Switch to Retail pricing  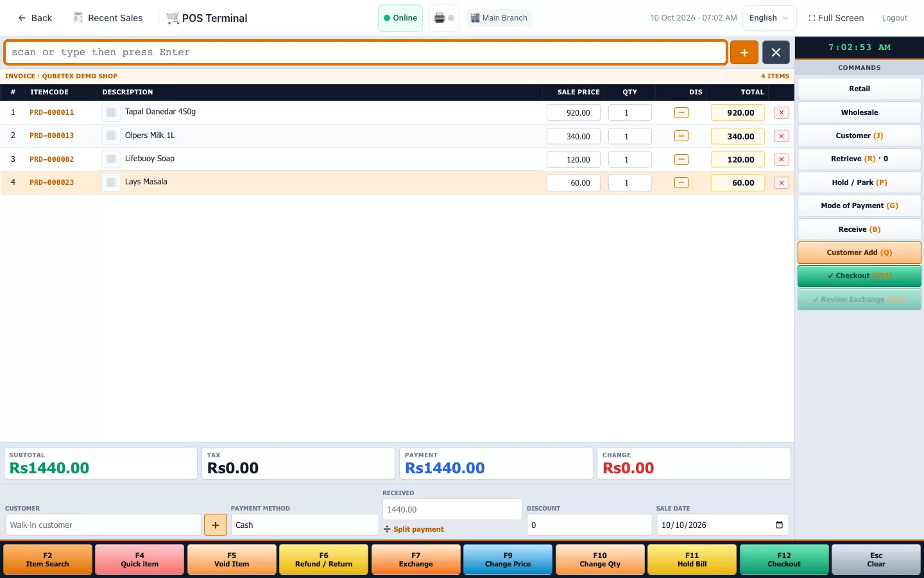click(x=859, y=89)
